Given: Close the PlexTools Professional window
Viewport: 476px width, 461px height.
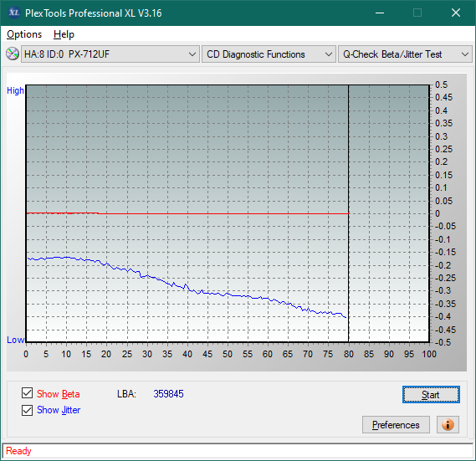Looking at the screenshot, I should point(456,13).
